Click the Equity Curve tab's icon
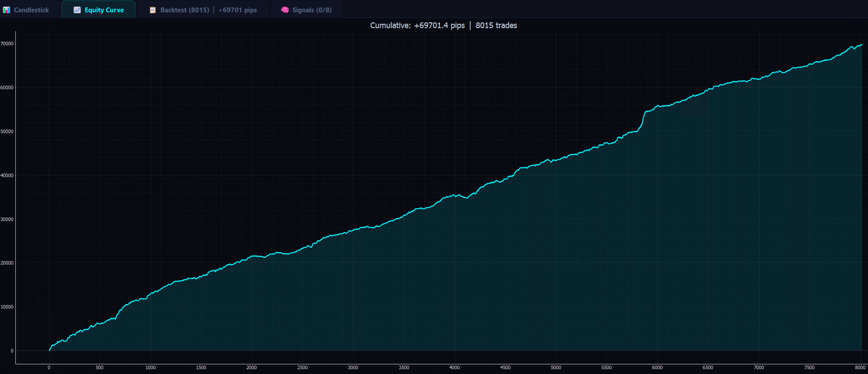 pos(77,10)
